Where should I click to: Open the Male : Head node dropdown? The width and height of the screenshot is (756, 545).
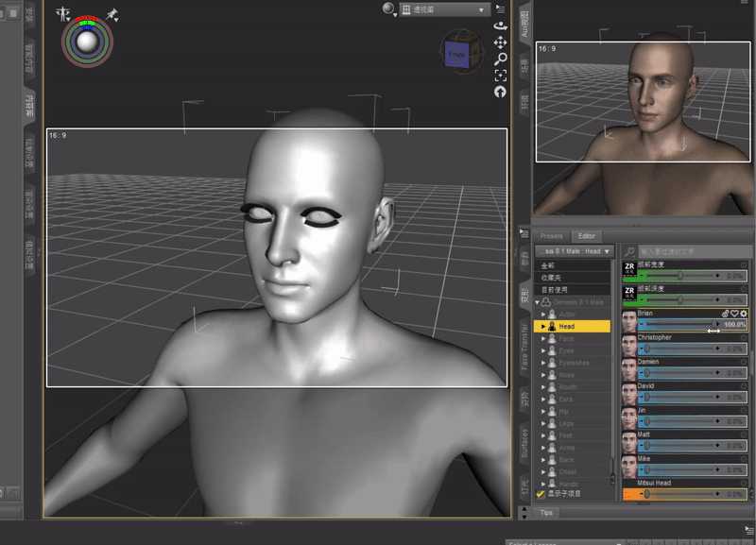pos(573,251)
